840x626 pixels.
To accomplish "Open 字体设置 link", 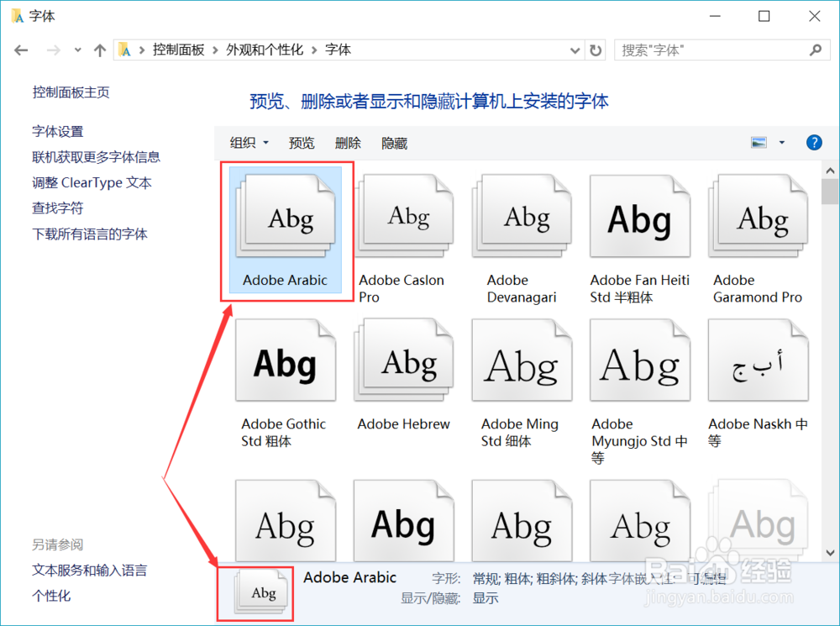I will click(58, 131).
